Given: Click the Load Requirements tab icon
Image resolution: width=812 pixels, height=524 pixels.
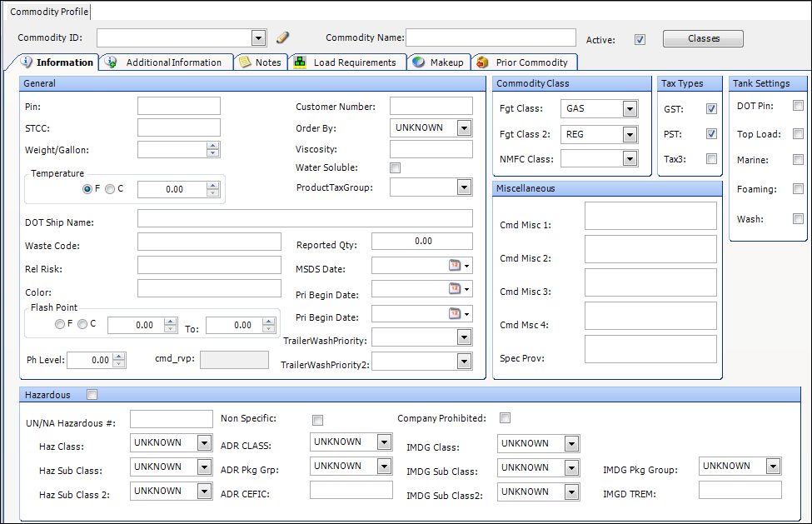Looking at the screenshot, I should coord(299,62).
